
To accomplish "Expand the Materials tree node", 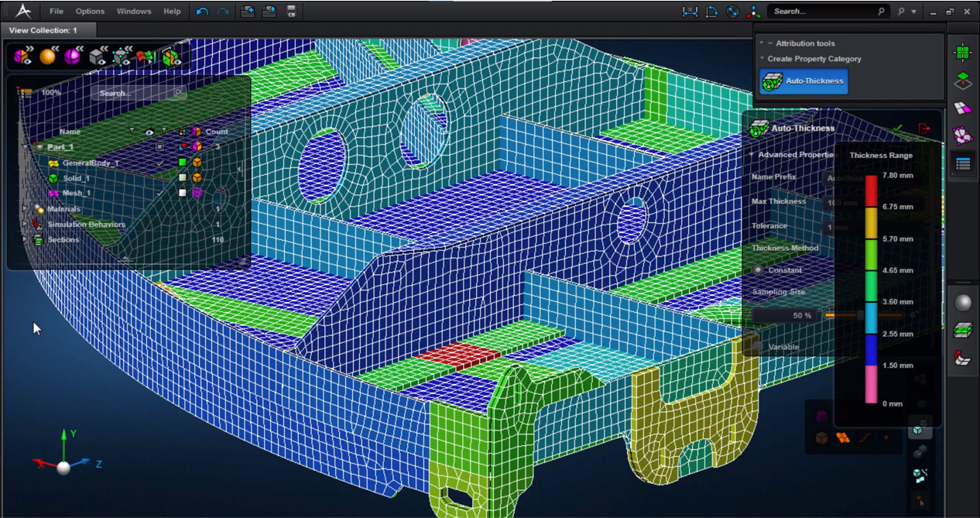I will point(25,209).
